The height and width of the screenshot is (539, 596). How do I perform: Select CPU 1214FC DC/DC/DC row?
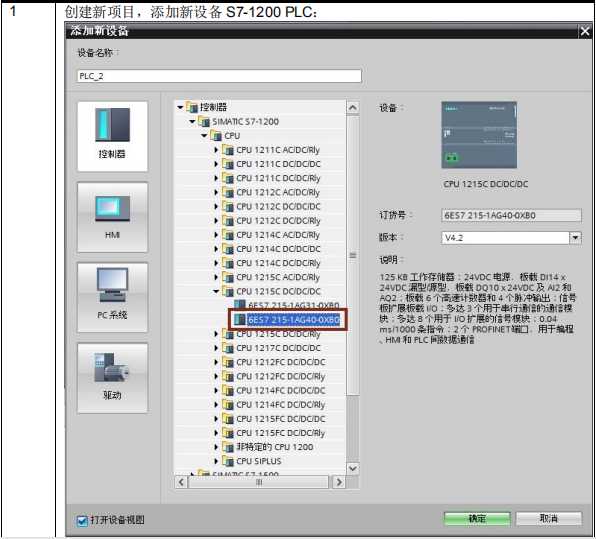(260, 391)
